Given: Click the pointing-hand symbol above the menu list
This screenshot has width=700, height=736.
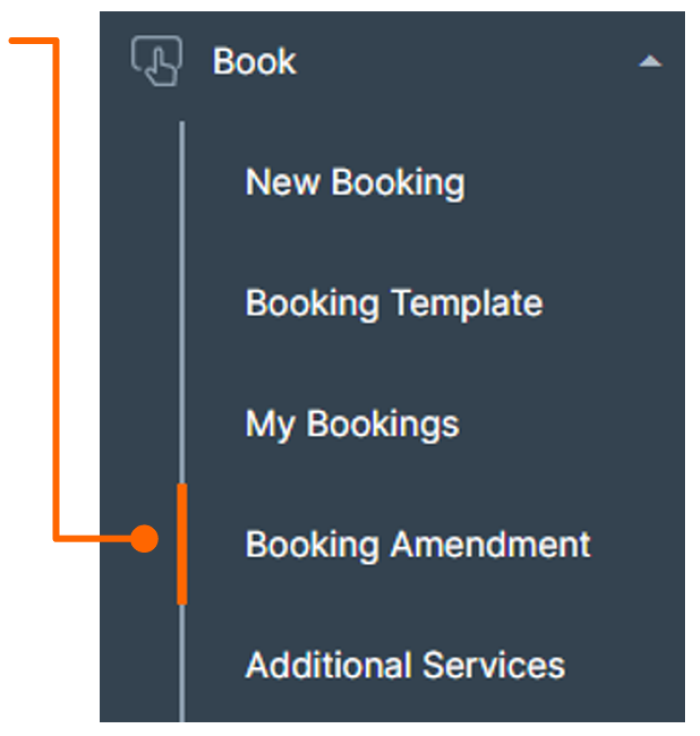Looking at the screenshot, I should tap(157, 62).
